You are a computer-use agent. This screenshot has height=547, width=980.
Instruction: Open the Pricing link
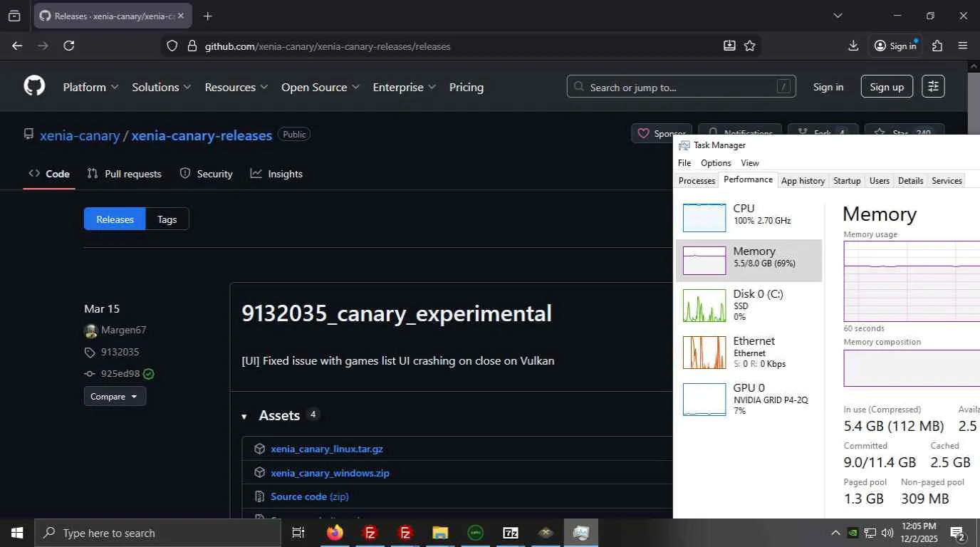click(466, 87)
